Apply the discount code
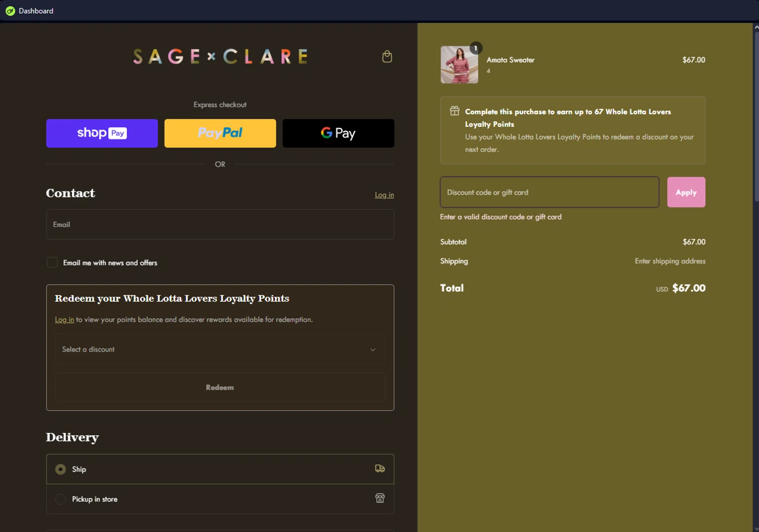 pyautogui.click(x=686, y=192)
